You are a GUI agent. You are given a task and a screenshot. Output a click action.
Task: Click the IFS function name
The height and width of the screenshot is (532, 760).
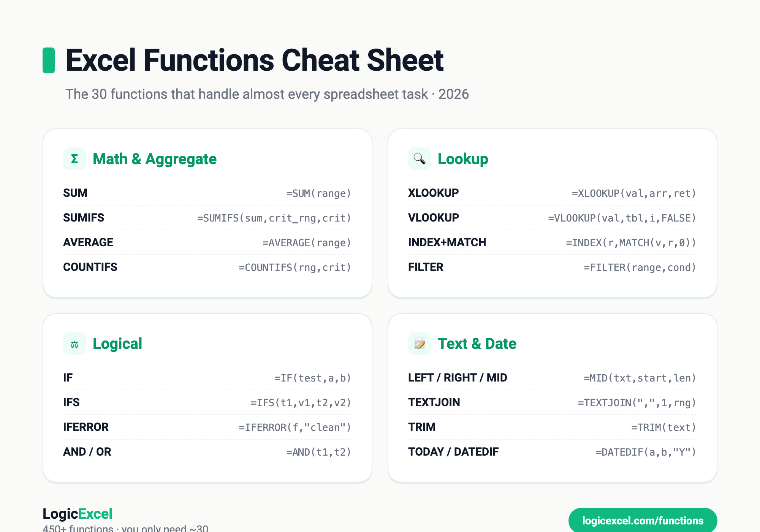[x=71, y=402]
